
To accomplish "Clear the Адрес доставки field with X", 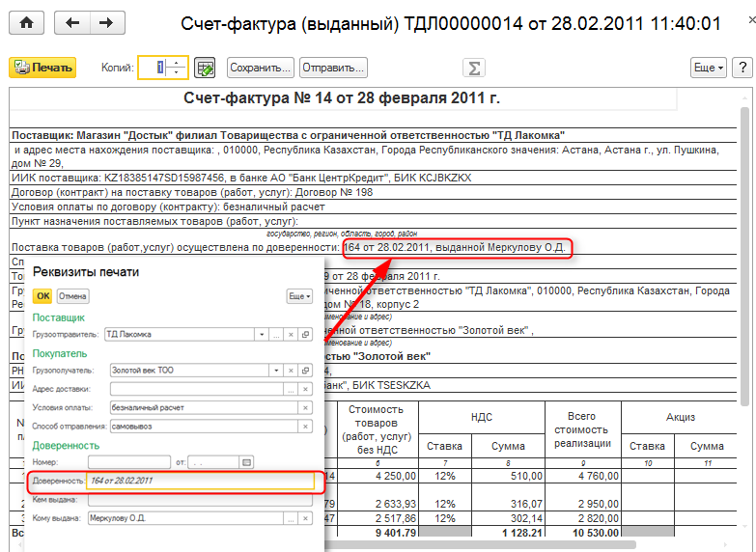I will [305, 389].
